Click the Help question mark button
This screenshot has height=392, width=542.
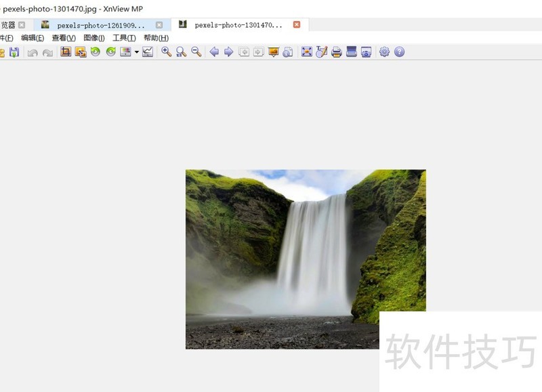tap(398, 51)
